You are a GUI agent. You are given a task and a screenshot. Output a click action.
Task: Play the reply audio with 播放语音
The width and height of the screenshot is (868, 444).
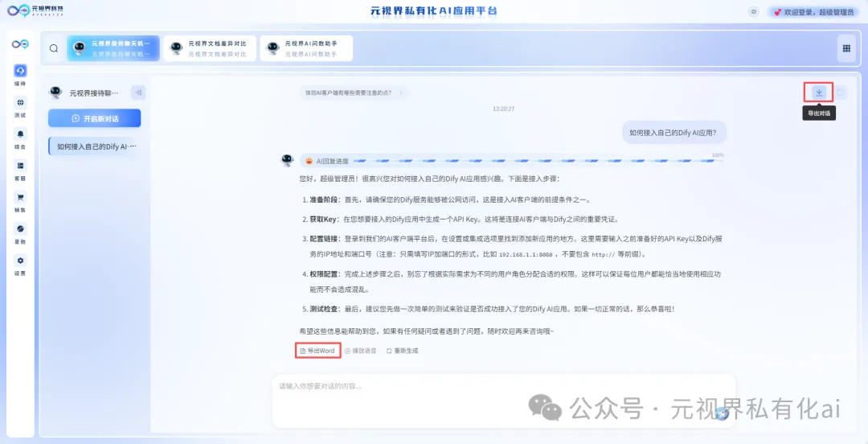click(360, 351)
